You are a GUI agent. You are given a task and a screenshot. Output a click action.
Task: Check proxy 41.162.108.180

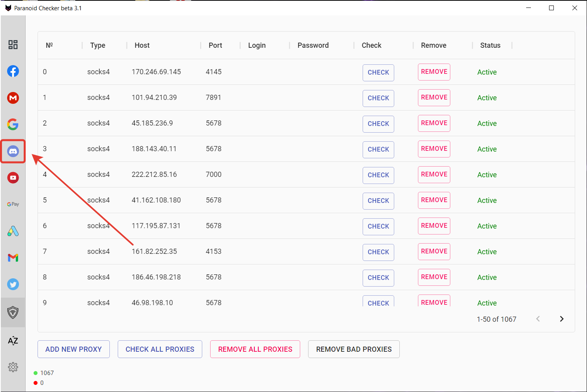[378, 201]
